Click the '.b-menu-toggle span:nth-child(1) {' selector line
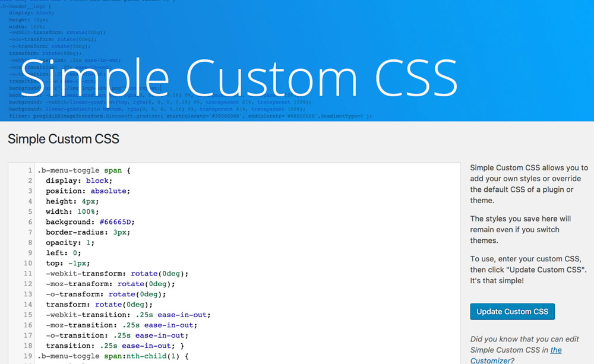This screenshot has height=364, width=594. [x=113, y=356]
